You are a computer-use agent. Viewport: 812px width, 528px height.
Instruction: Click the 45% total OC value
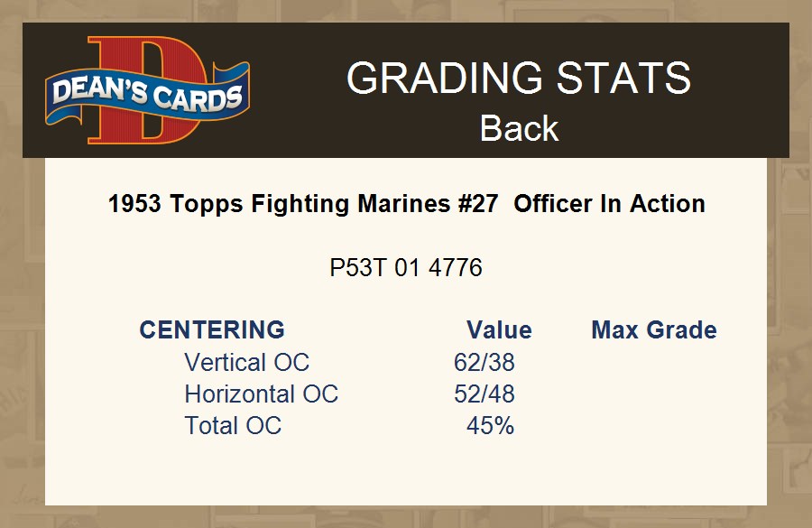point(490,426)
